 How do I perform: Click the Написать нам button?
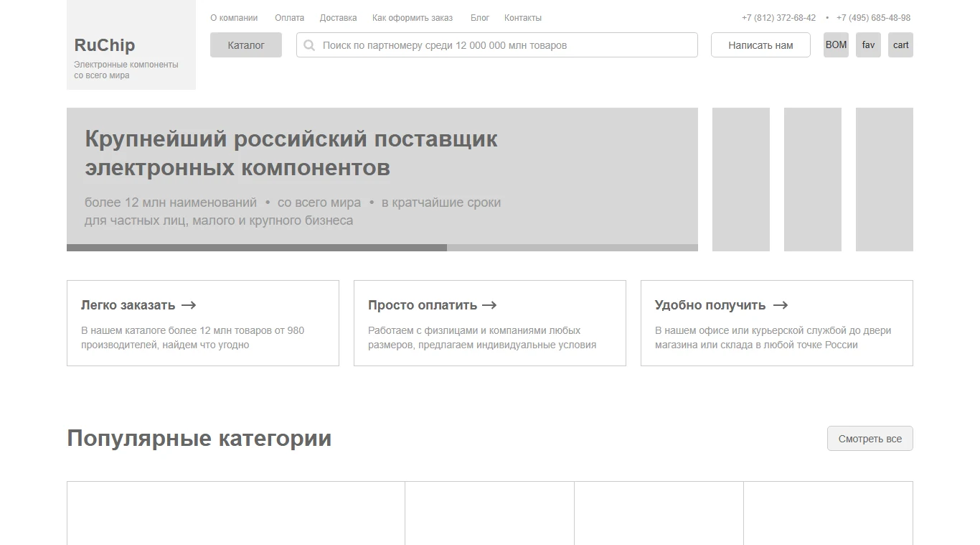click(760, 45)
